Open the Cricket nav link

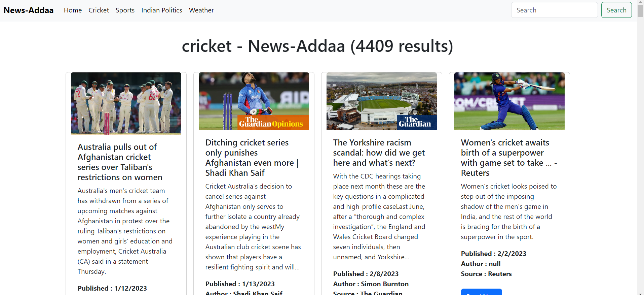tap(99, 10)
